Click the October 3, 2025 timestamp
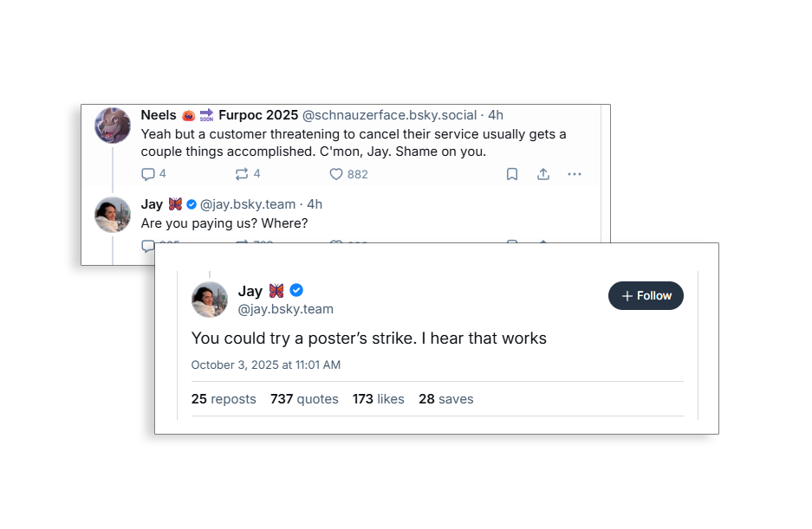This screenshot has width=812, height=529. pos(265,365)
